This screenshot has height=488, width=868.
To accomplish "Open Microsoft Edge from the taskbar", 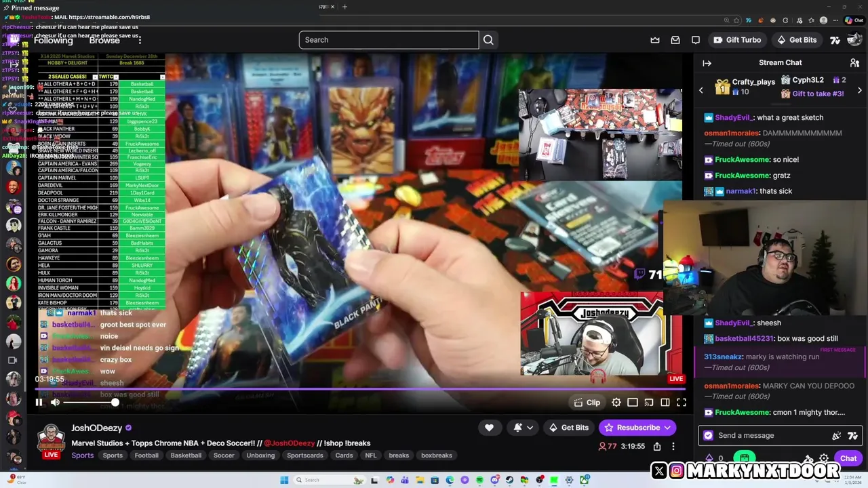I will tap(450, 480).
